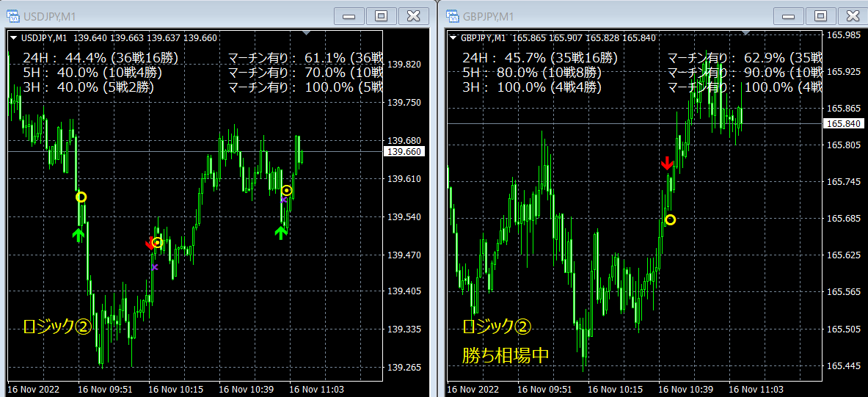The width and height of the screenshot is (868, 397).
Task: Select the latest yellow circle on USDJPY chart
Action: tap(287, 191)
